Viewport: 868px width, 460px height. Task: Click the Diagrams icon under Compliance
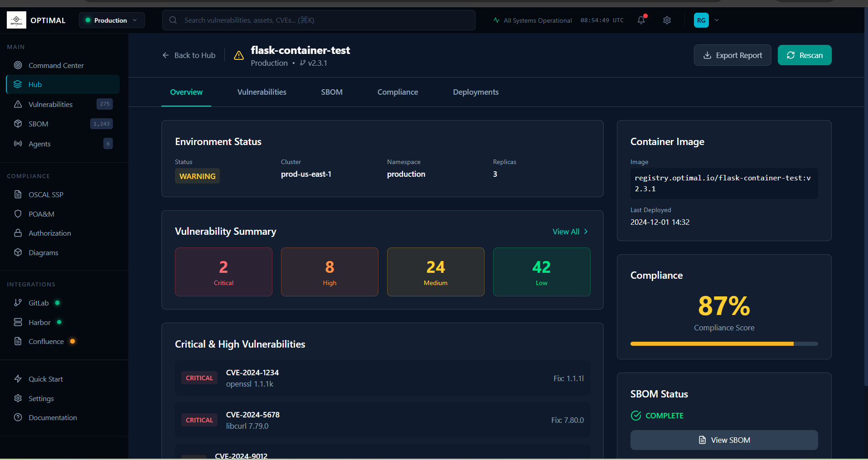click(18, 252)
